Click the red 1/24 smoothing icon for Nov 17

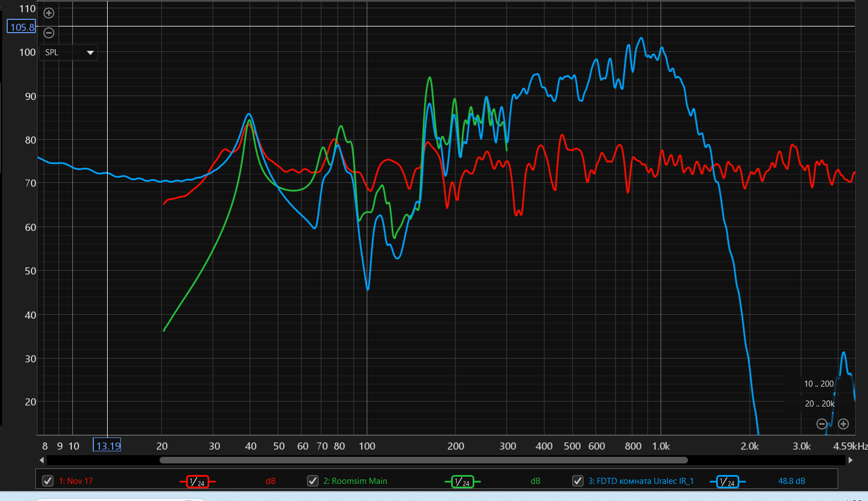[197, 482]
